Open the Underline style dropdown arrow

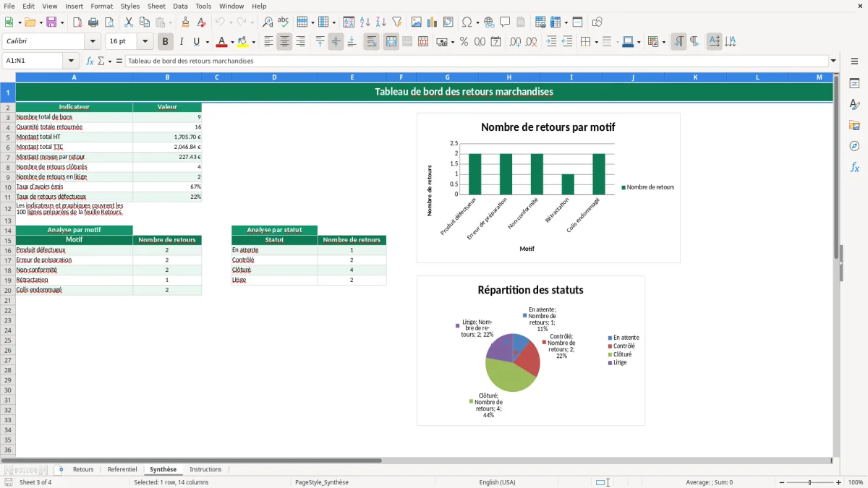tap(207, 42)
